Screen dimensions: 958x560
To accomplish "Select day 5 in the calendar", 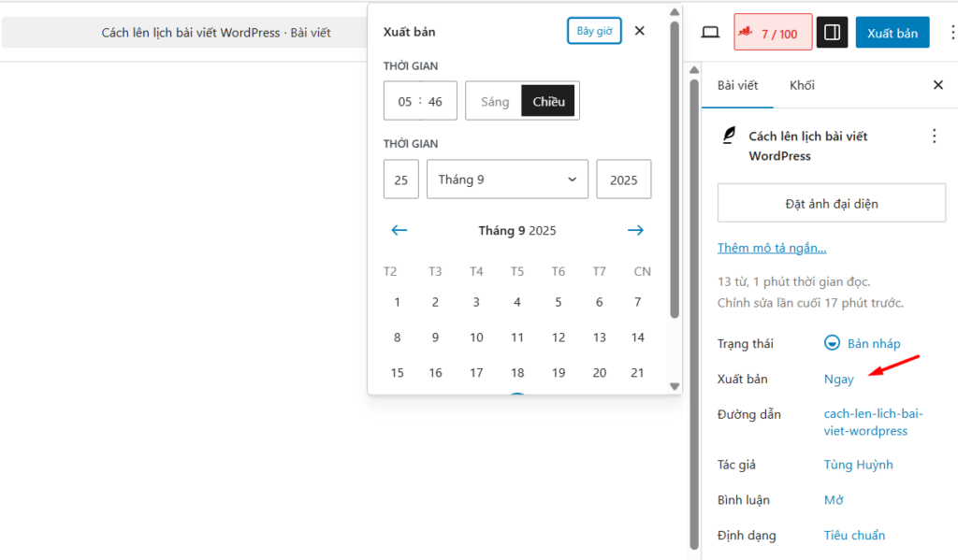I will 558,302.
